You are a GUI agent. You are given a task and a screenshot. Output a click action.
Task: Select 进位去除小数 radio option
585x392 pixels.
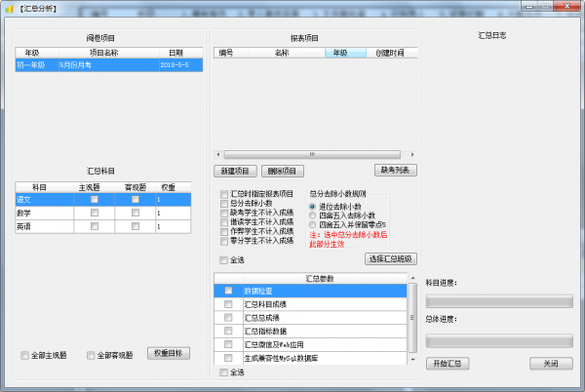click(x=312, y=207)
